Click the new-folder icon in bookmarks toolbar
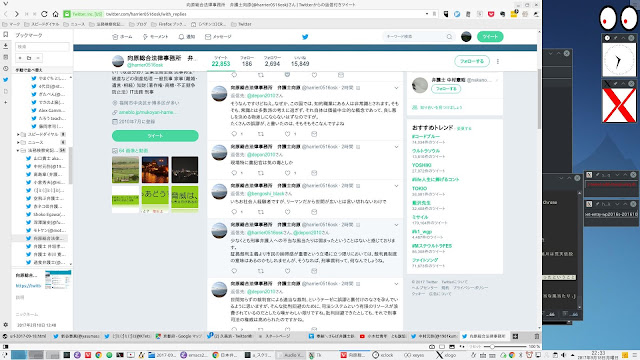The width and height of the screenshot is (640, 360). pyautogui.click(x=29, y=58)
